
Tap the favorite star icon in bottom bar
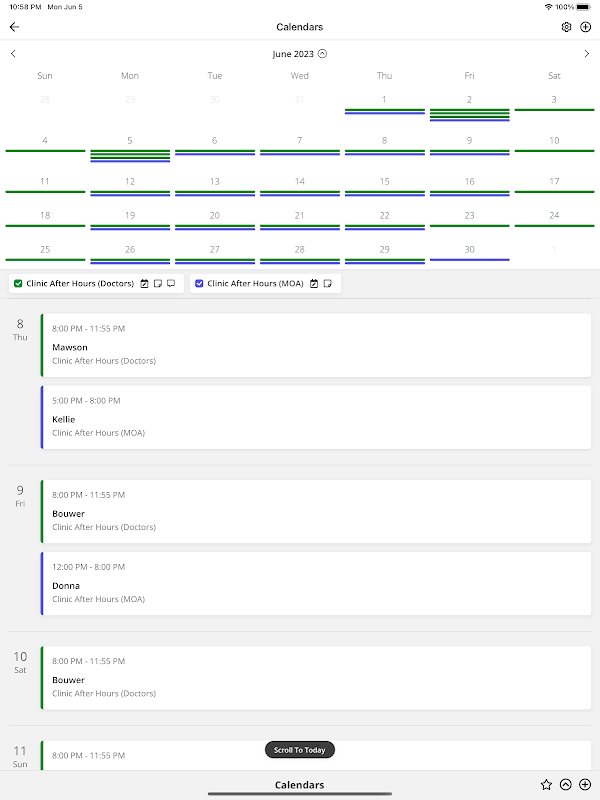tap(546, 785)
